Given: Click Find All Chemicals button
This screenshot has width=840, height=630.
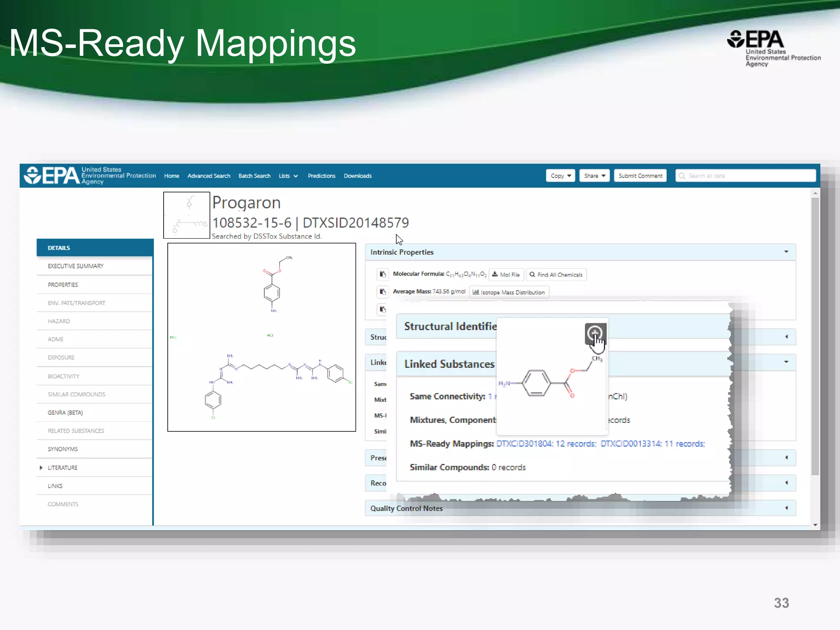Looking at the screenshot, I should pos(556,274).
